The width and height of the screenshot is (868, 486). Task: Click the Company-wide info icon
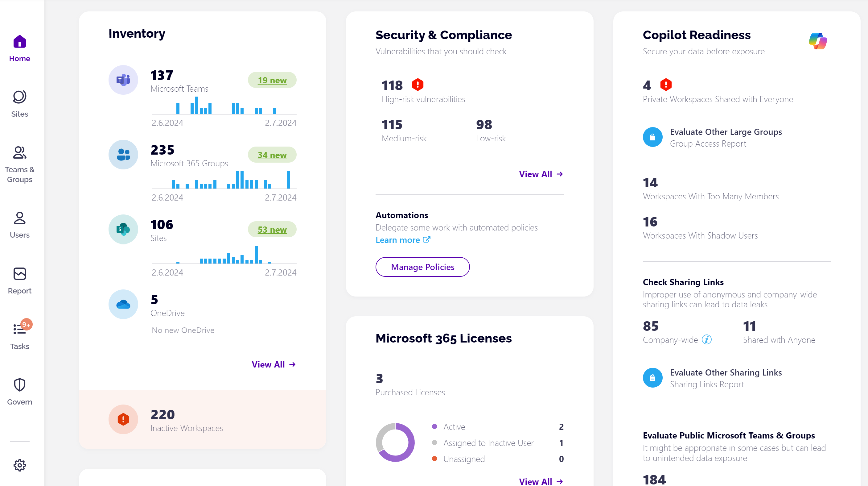click(707, 339)
